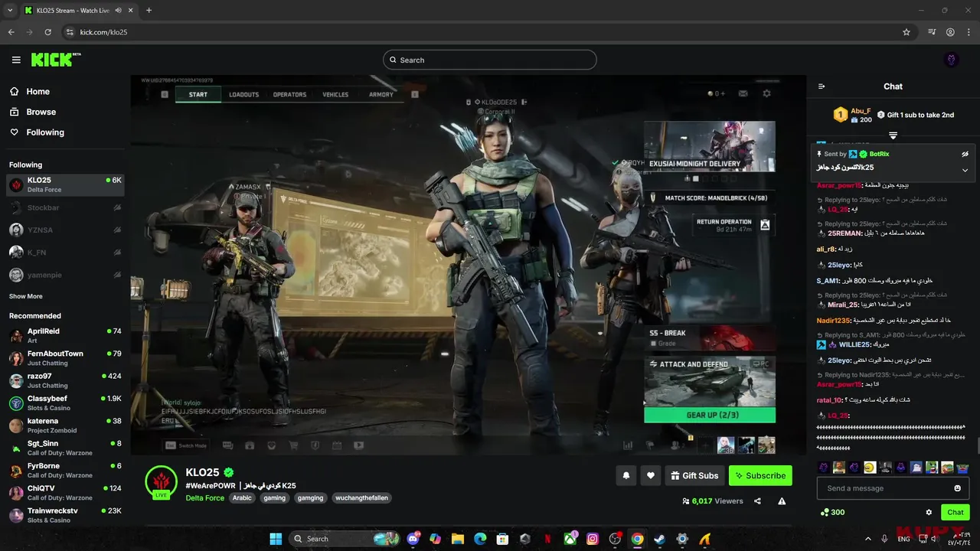980x551 pixels.
Task: Open the emoji picker in chat input
Action: tap(957, 488)
